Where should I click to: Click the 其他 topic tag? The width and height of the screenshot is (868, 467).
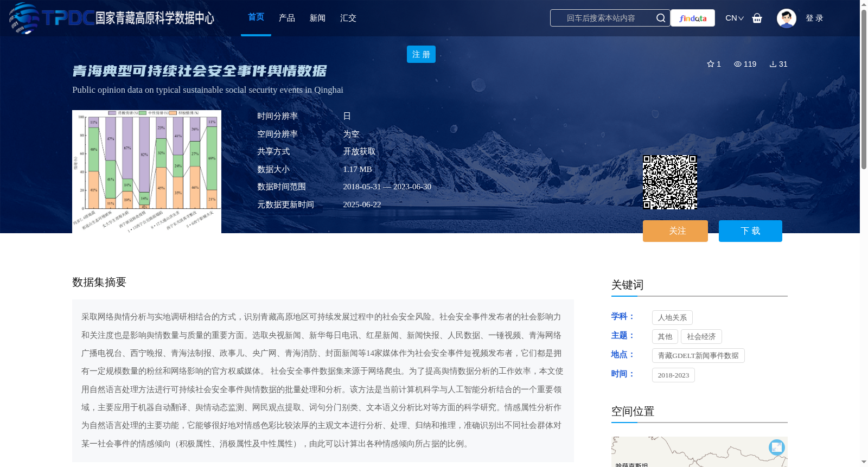(665, 336)
